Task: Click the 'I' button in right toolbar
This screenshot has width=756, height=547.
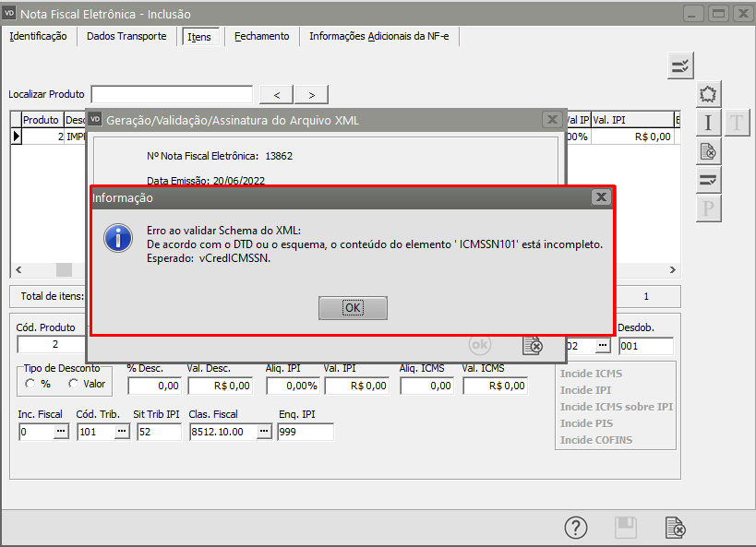Action: (x=708, y=123)
